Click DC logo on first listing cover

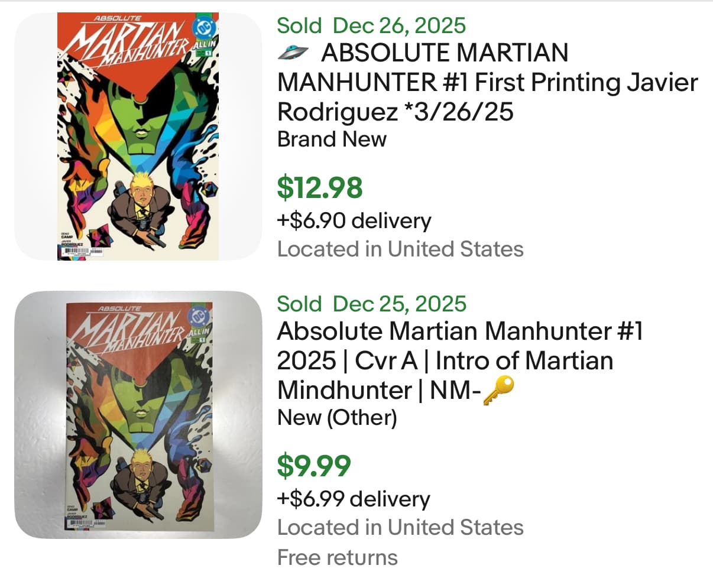pos(205,29)
